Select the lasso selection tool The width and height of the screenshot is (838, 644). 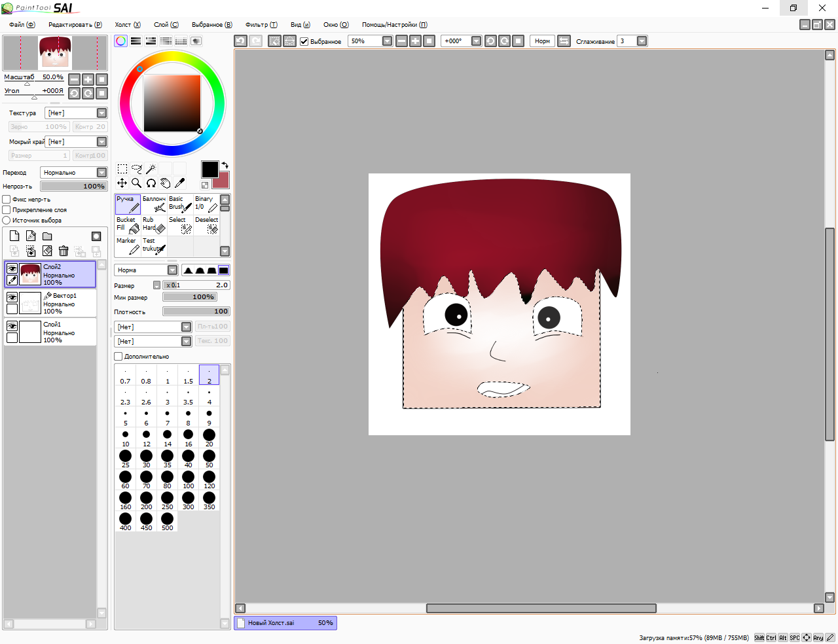137,169
